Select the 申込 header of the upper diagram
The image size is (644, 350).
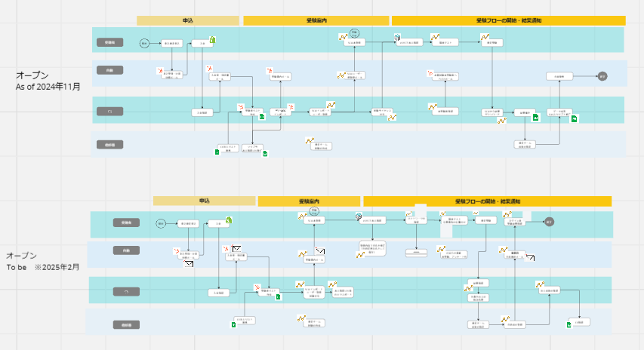(188, 20)
